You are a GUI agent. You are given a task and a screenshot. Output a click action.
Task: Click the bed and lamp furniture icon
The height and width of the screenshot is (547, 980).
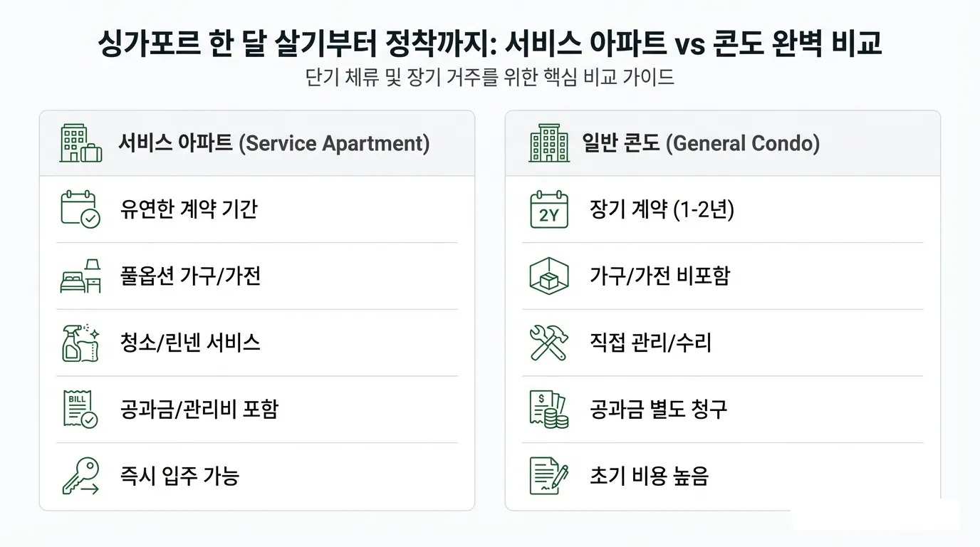pyautogui.click(x=80, y=276)
